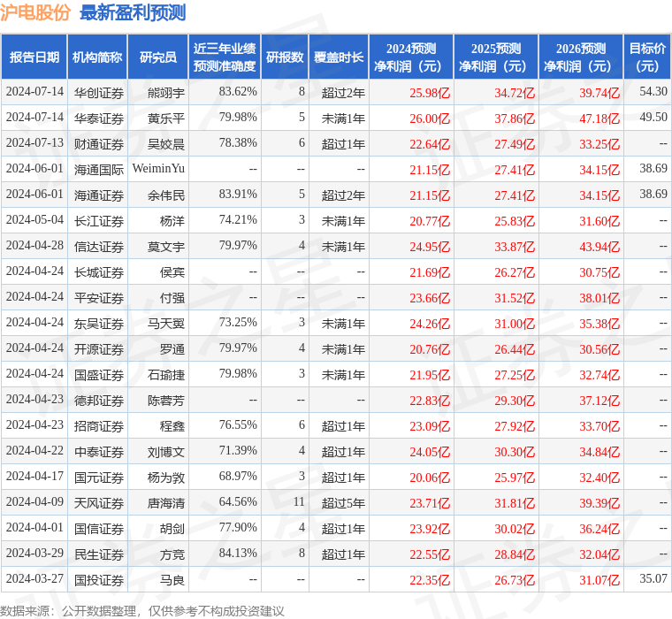Click the 覆盖时长 column header
Viewport: 672px width, 619px height.
339,57
